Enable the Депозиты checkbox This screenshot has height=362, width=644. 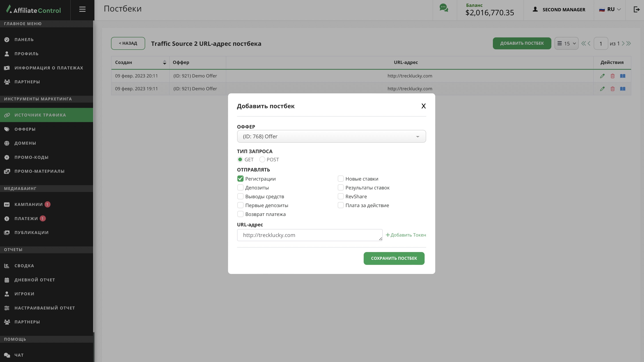pos(240,187)
